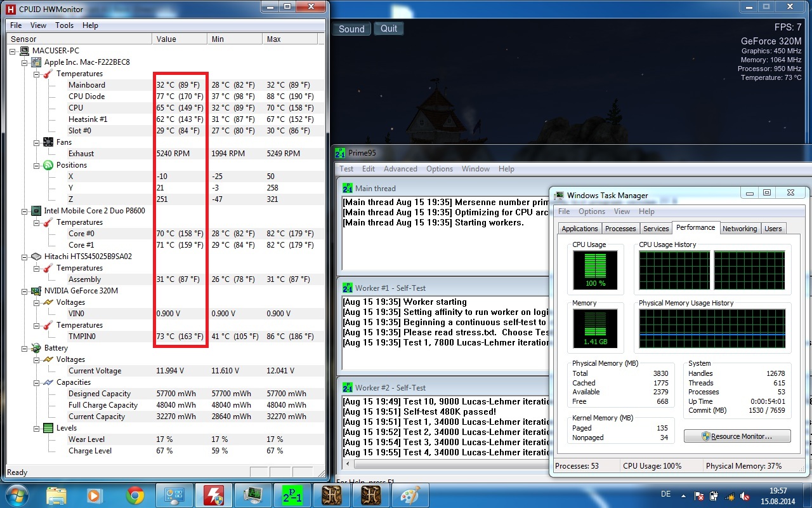812x508 pixels.
Task: Open the View menu in HWMonitor
Action: point(38,25)
